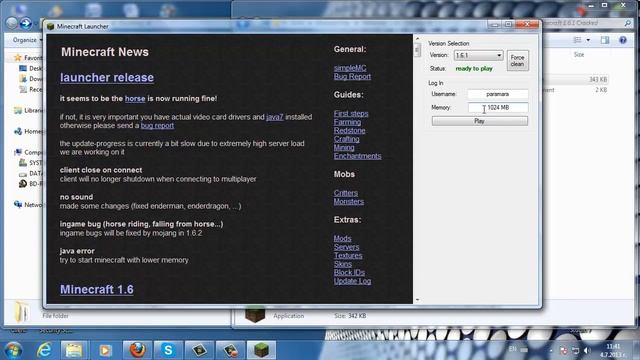640x360 pixels.
Task: Open the file Explorer taskbar icon
Action: [74, 350]
